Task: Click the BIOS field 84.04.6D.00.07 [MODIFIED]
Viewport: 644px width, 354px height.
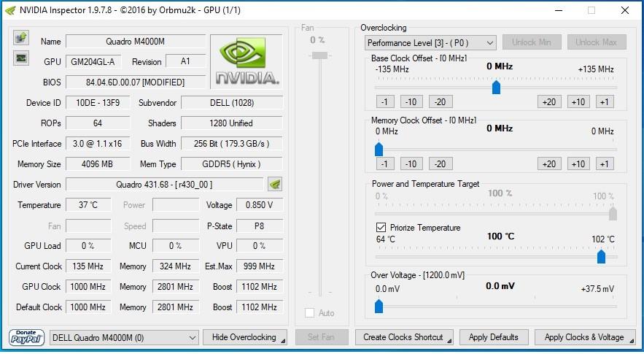Action: point(136,82)
